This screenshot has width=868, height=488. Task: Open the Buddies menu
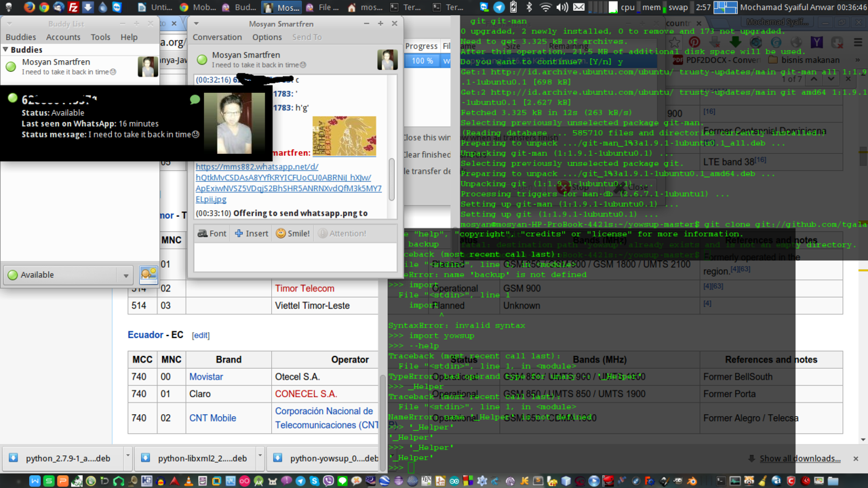(x=21, y=37)
